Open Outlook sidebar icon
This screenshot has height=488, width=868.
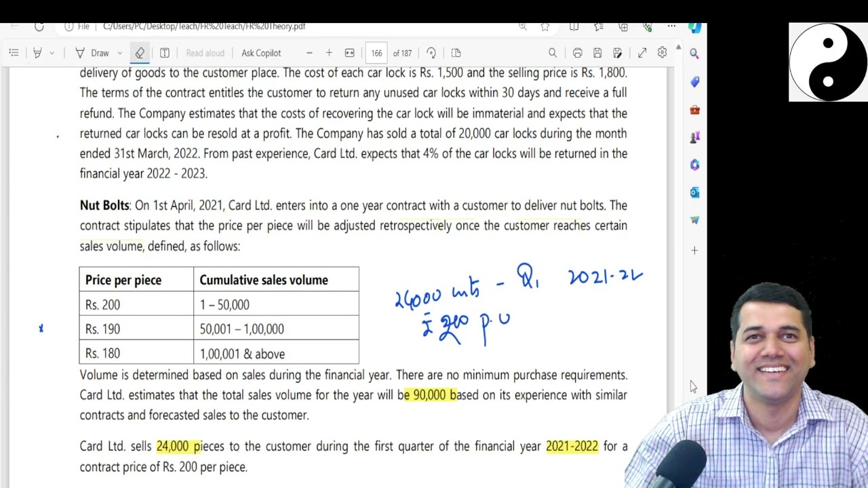coord(694,192)
